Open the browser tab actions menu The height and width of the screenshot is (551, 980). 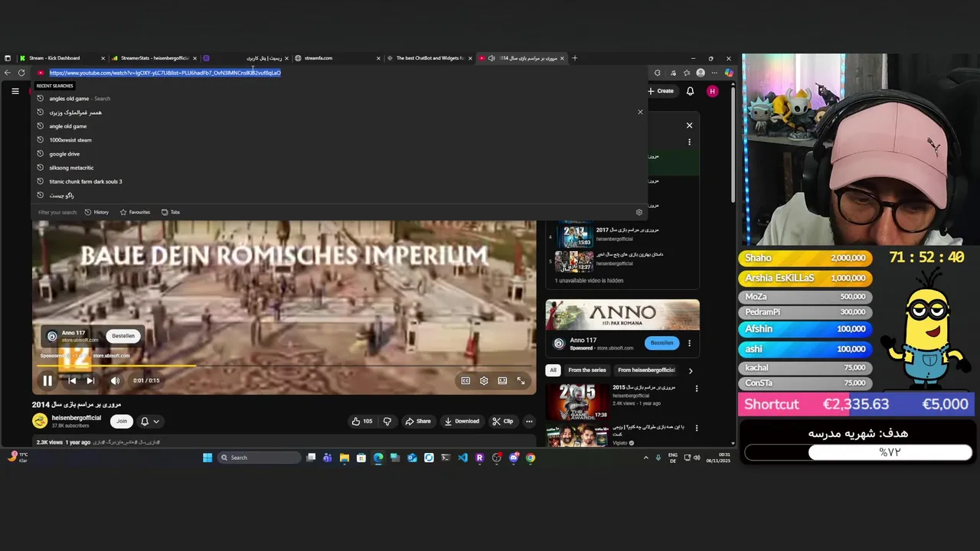tap(8, 58)
